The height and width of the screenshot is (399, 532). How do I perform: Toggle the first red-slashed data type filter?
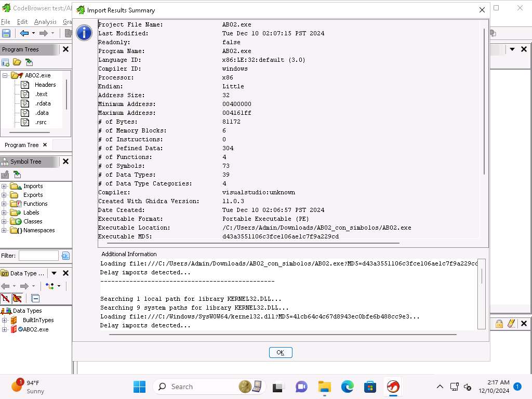(5, 298)
